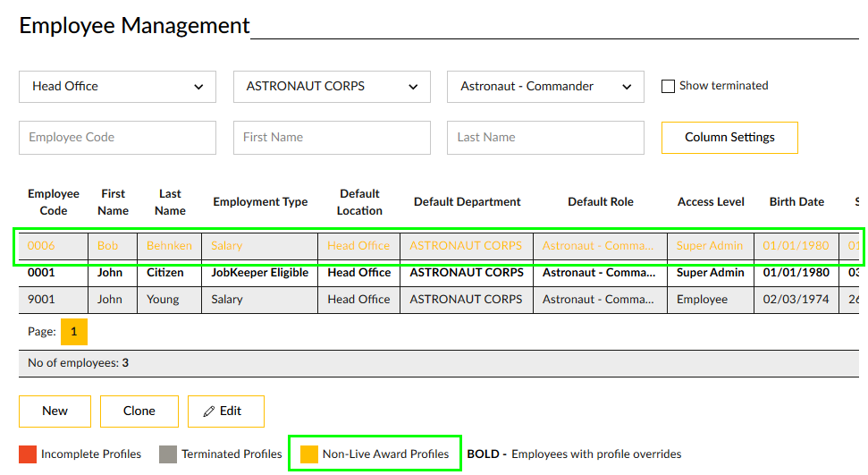This screenshot has width=868, height=475.
Task: Clone the selected employee
Action: click(x=139, y=411)
